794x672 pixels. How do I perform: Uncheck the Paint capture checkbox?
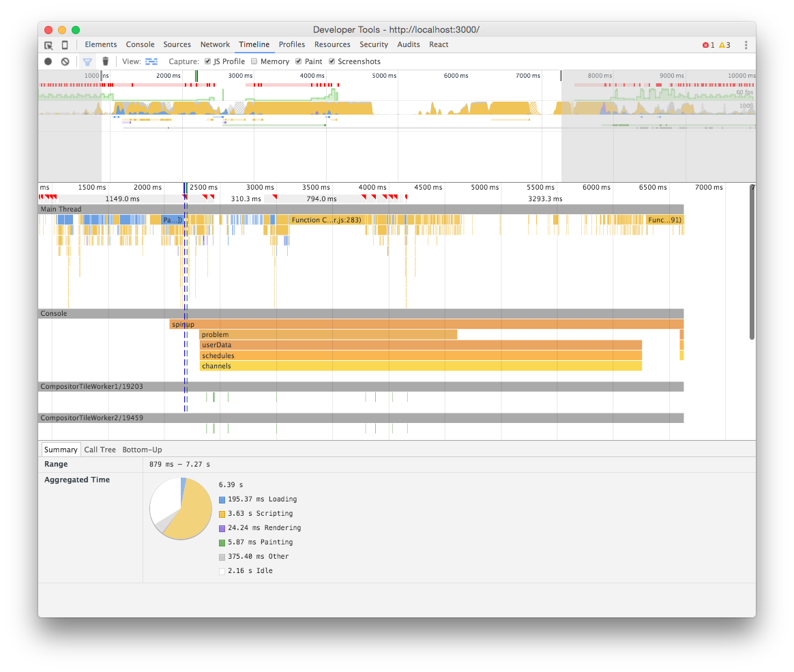[299, 61]
